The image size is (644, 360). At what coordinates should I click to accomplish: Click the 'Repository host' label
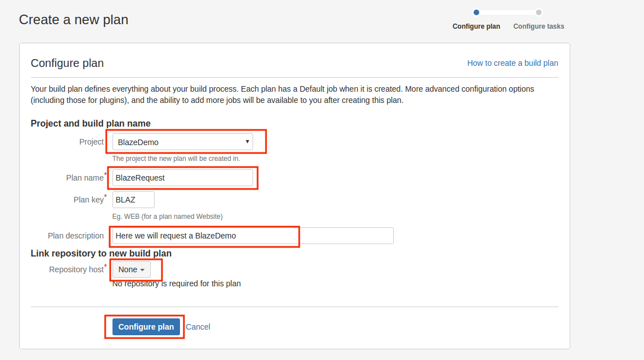pos(76,269)
